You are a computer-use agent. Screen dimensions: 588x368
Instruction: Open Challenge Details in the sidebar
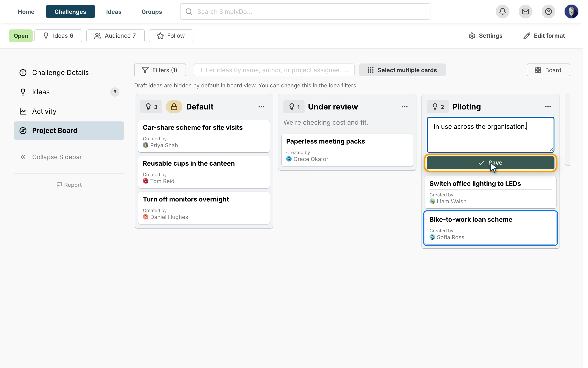[69, 72]
